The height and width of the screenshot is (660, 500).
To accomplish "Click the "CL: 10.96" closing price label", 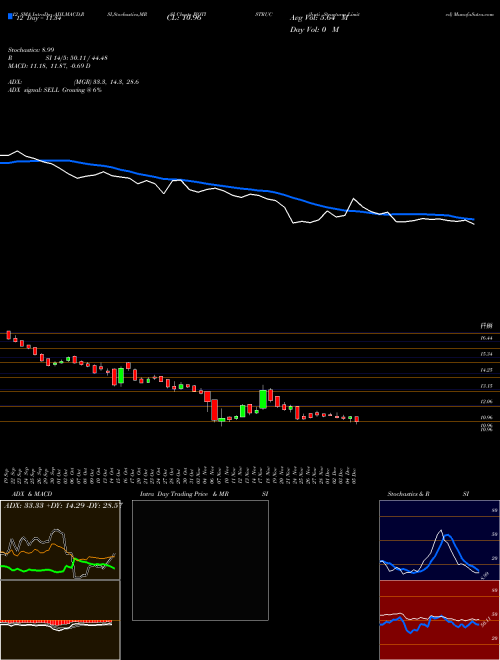I will [184, 18].
